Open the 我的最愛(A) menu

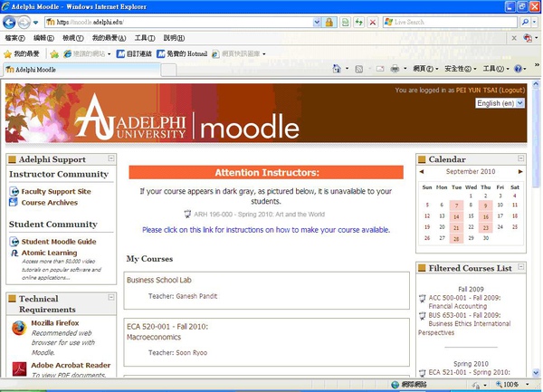tap(109, 38)
